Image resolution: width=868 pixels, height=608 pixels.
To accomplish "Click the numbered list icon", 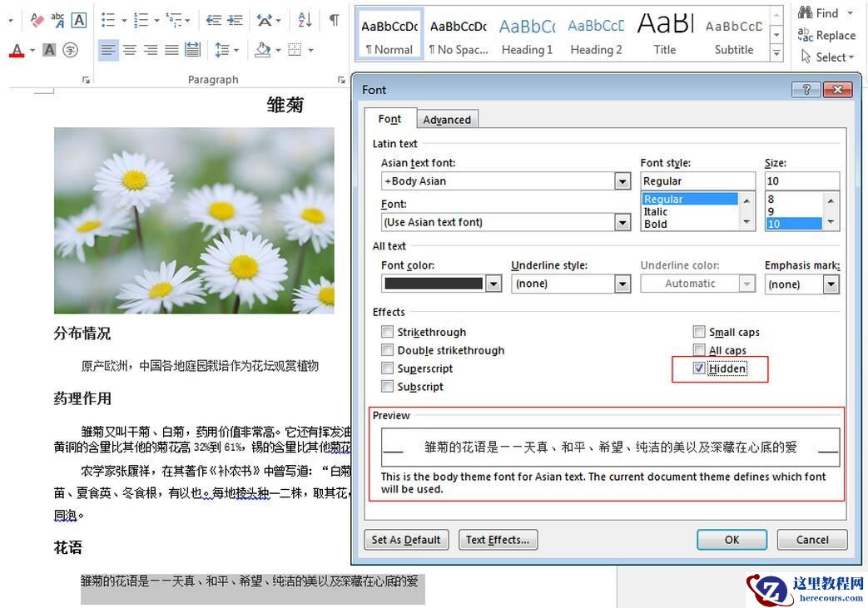I will coord(141,21).
